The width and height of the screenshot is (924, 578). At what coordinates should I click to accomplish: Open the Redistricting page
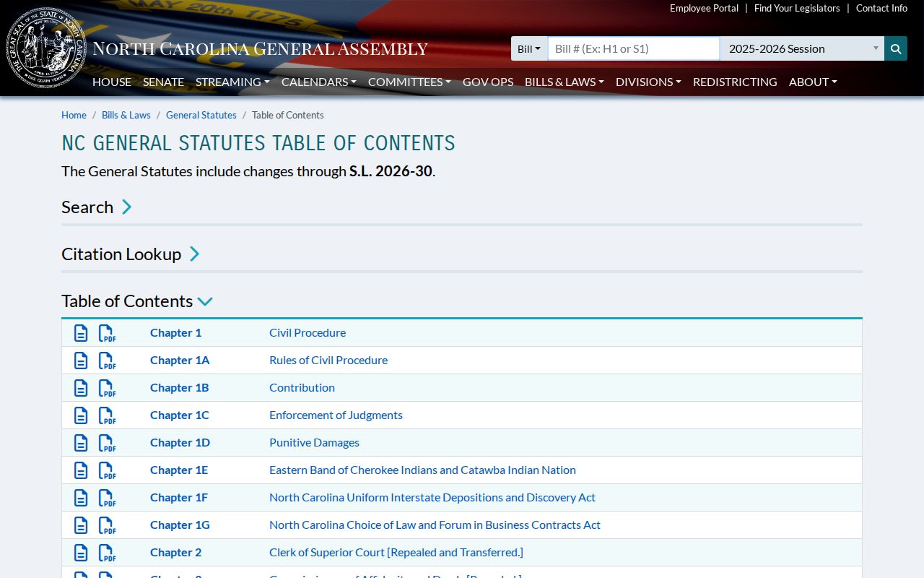pyautogui.click(x=735, y=82)
